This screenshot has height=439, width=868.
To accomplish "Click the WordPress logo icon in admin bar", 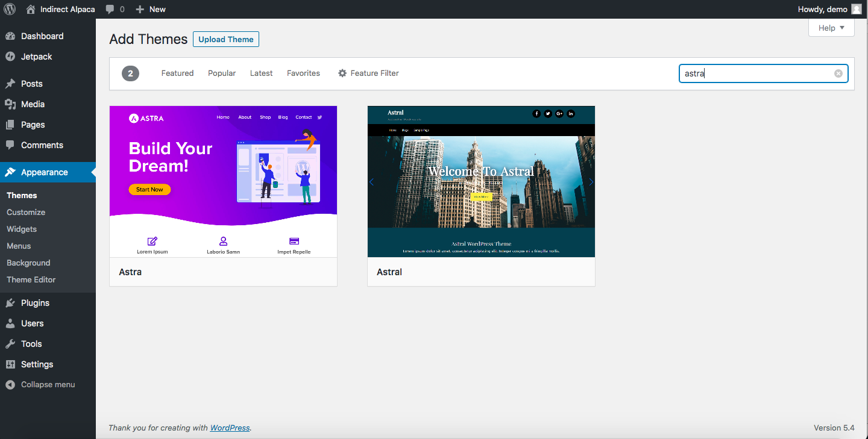I will (x=10, y=9).
